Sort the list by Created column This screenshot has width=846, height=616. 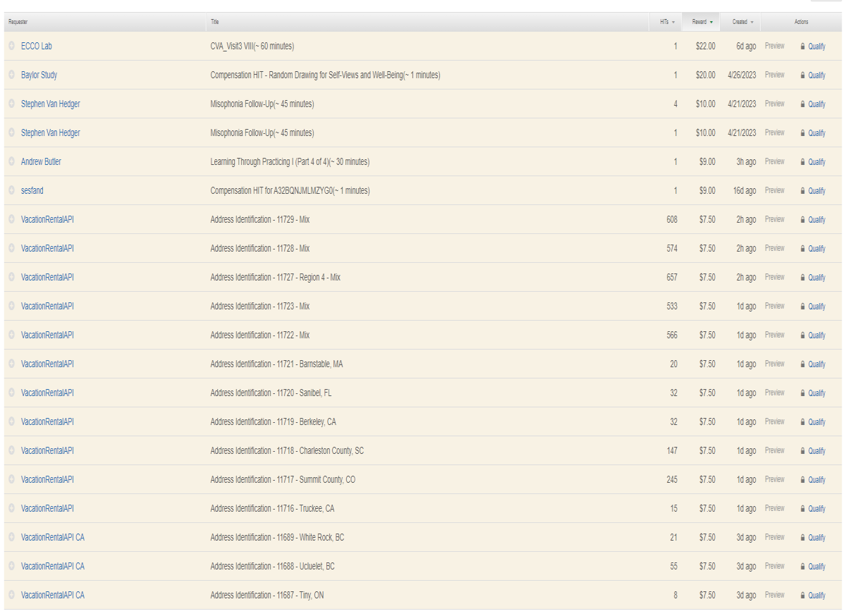(742, 22)
